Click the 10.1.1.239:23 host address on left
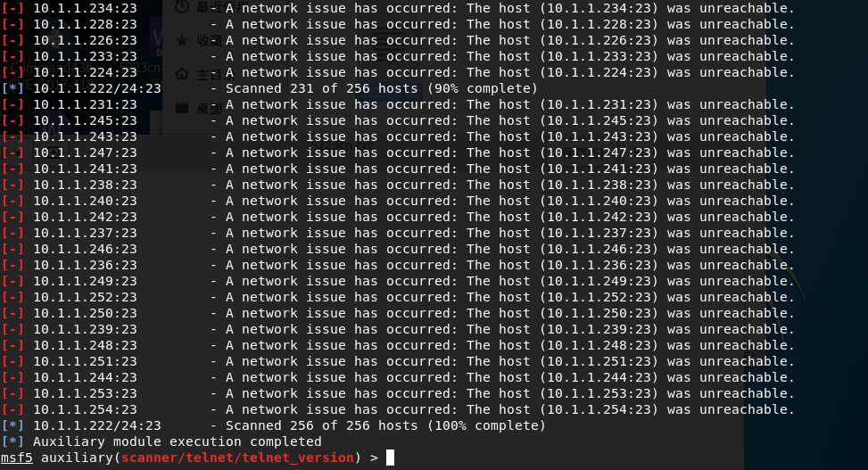The image size is (868, 470). coord(85,329)
